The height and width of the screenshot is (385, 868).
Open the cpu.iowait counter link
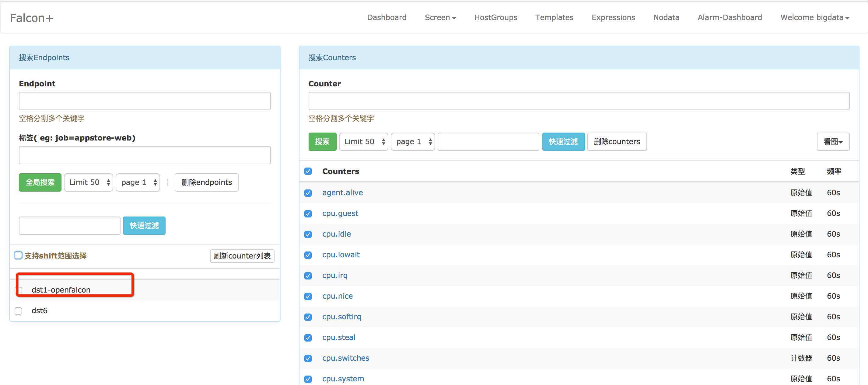pos(341,255)
